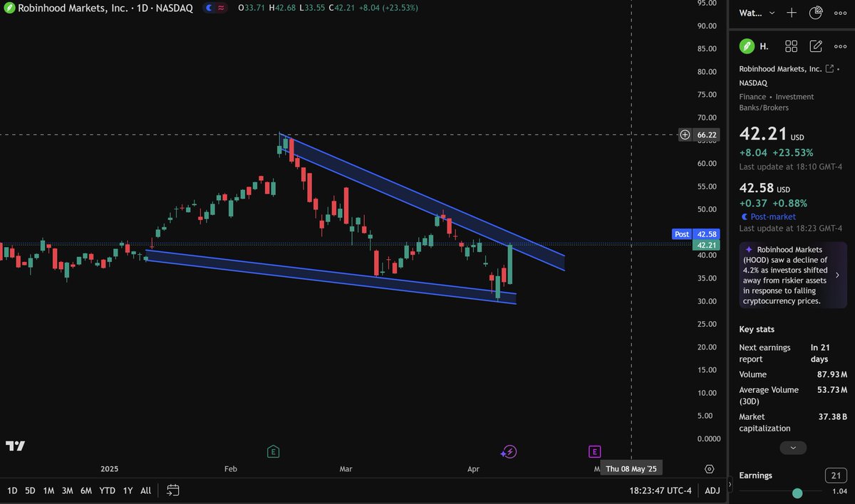
Task: Click the Average Volume 53.73 M value
Action: coord(832,390)
